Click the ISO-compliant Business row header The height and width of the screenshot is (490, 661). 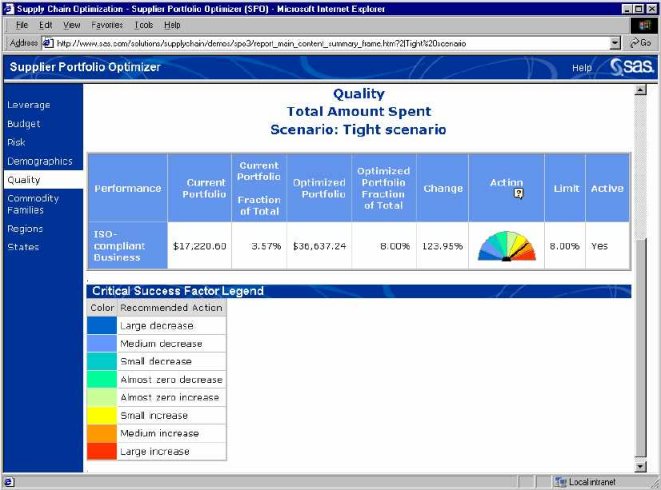coord(127,246)
